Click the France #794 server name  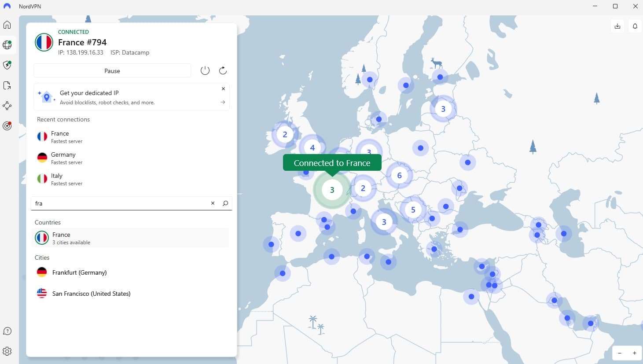tap(82, 42)
